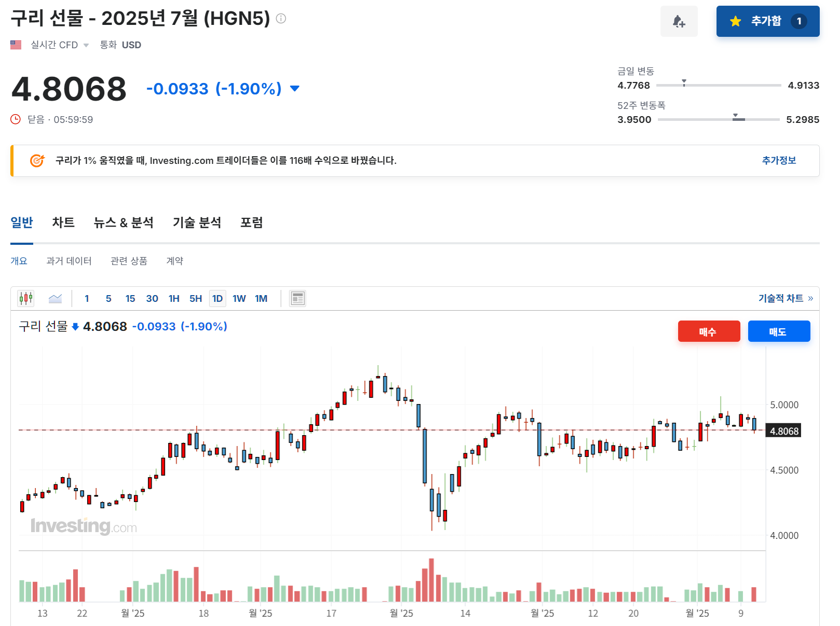
Task: Select the 과거 데이터 sub-tab
Action: coord(69,261)
